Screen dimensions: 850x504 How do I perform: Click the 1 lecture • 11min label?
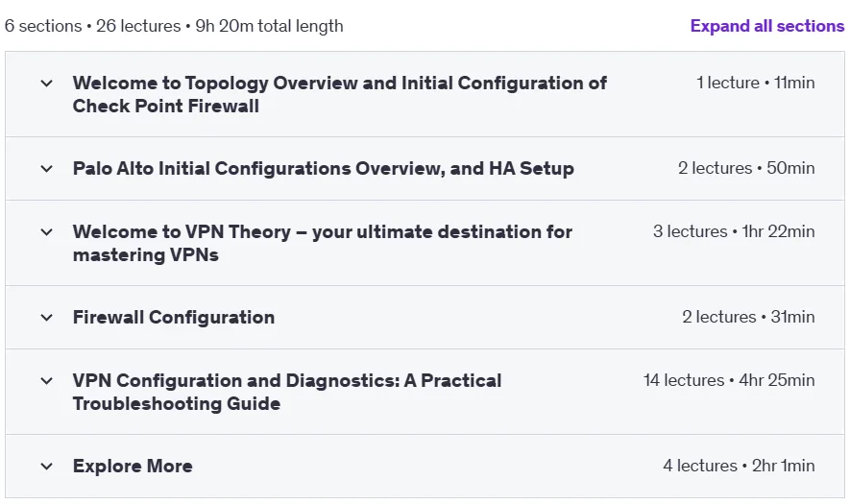click(755, 83)
